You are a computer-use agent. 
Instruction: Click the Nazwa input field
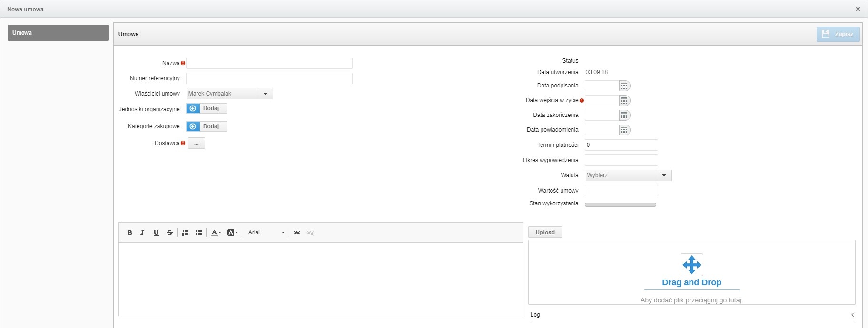pos(269,63)
